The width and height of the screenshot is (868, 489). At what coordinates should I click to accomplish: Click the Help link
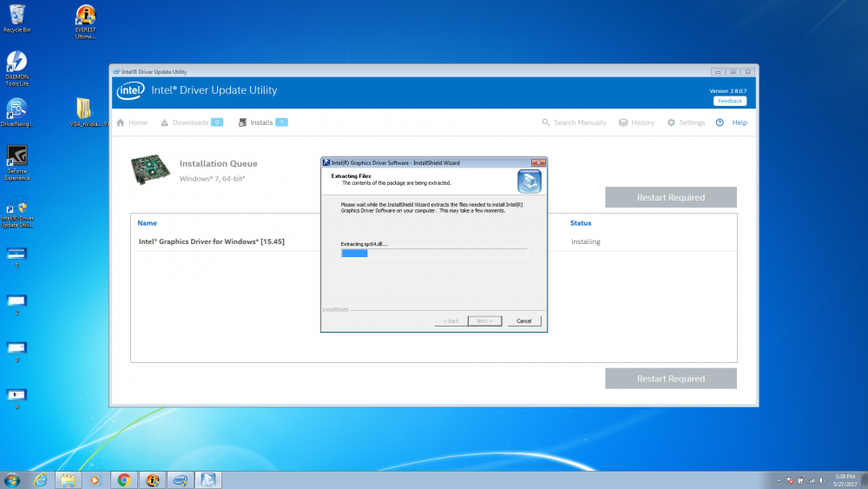(x=740, y=122)
